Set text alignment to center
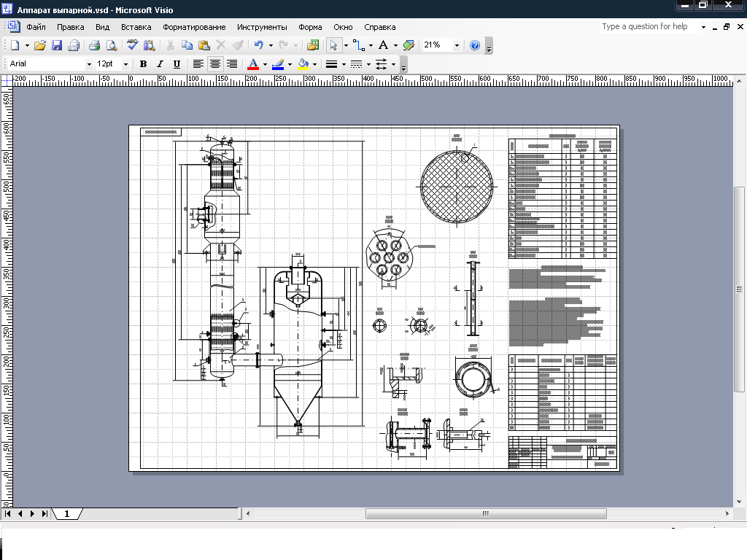 (x=215, y=64)
